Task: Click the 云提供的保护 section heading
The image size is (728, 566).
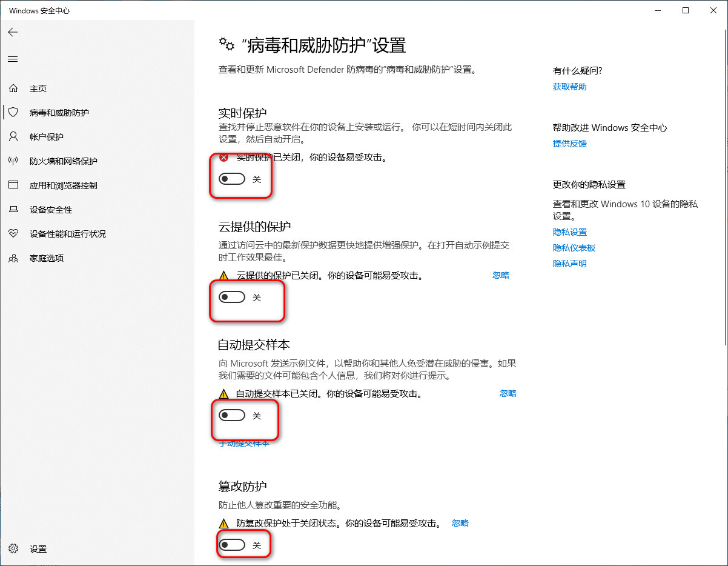Action: coord(254,227)
